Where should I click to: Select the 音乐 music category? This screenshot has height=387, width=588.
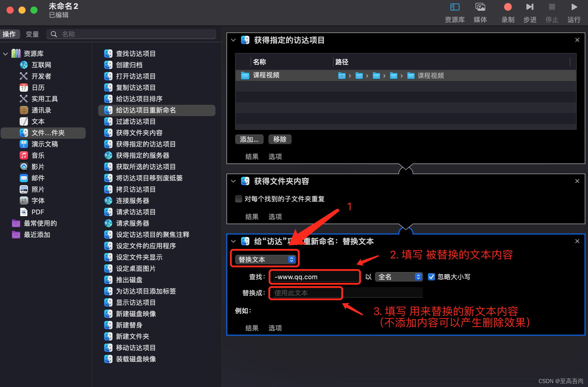pos(38,155)
